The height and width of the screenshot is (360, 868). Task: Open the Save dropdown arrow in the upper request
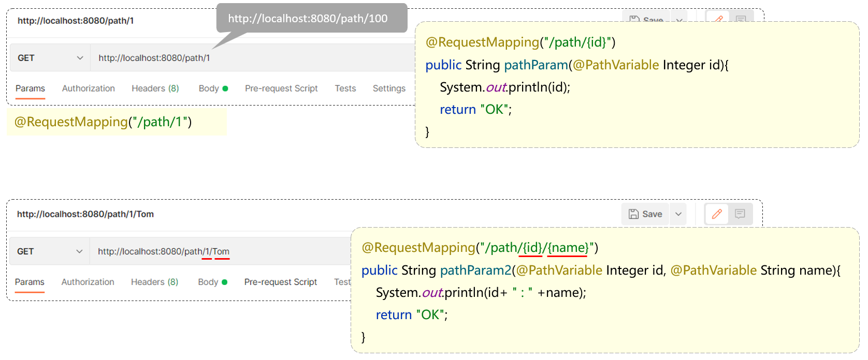click(679, 19)
